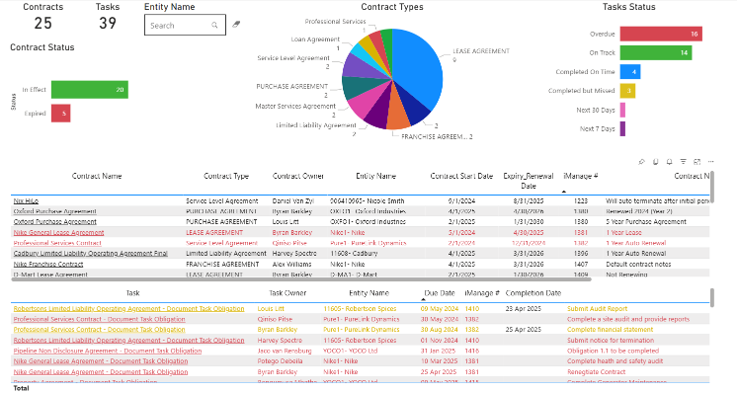This screenshot has width=737, height=393.
Task: Click the Master Services Agreement pie label
Action: 295,106
